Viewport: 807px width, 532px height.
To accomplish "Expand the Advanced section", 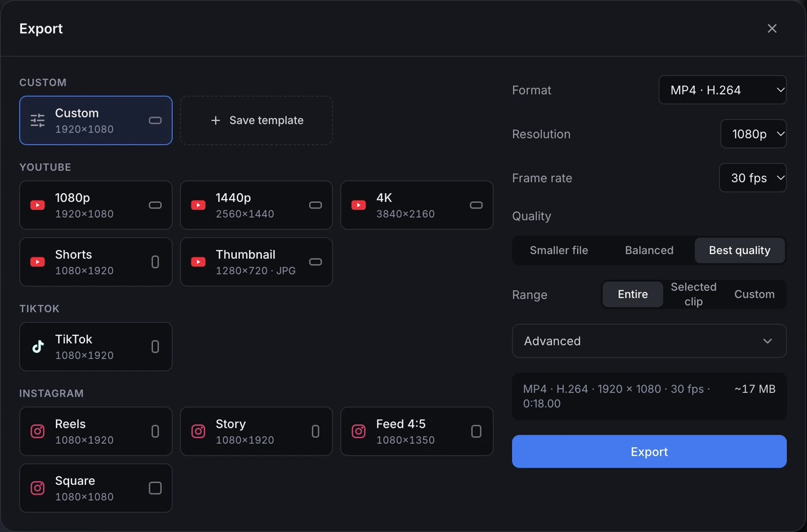I will coord(649,341).
